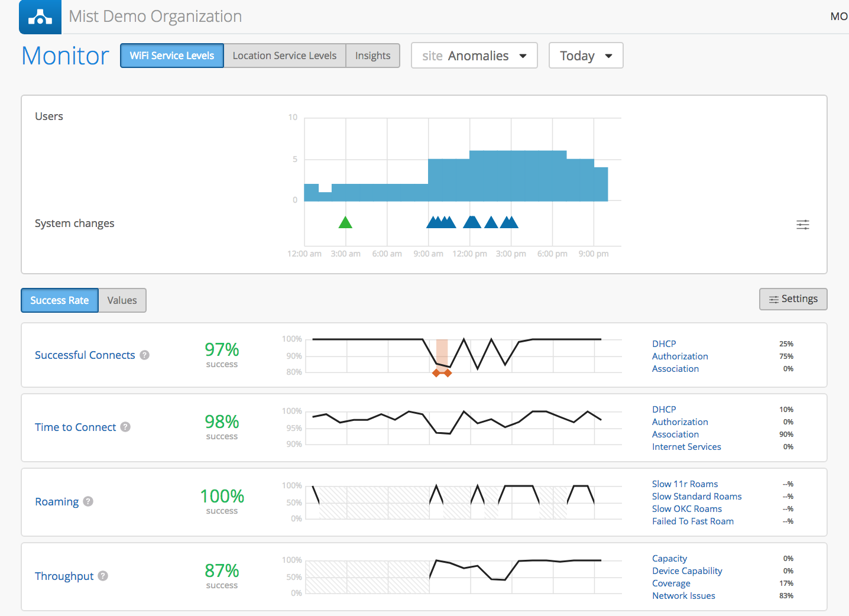Open help icon beside Throughput
The height and width of the screenshot is (616, 849).
(103, 576)
